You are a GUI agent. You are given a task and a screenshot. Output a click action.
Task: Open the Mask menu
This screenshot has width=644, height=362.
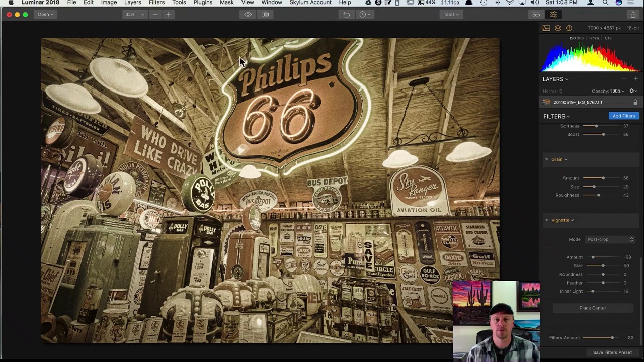(x=227, y=3)
